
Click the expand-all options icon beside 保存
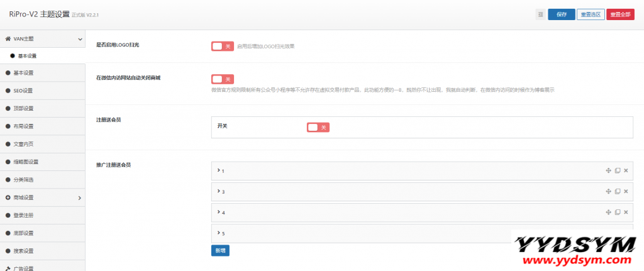540,14
